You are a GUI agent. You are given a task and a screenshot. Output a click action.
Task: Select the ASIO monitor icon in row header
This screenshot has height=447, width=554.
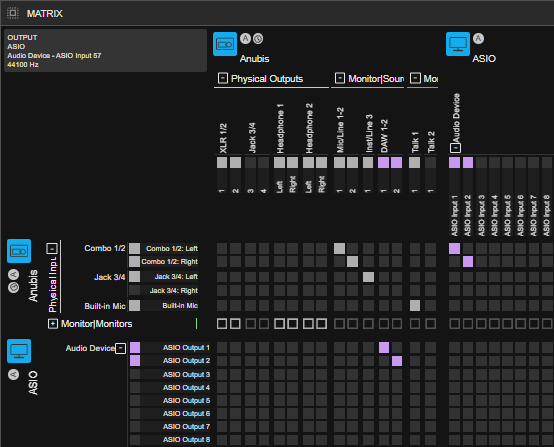click(x=19, y=351)
